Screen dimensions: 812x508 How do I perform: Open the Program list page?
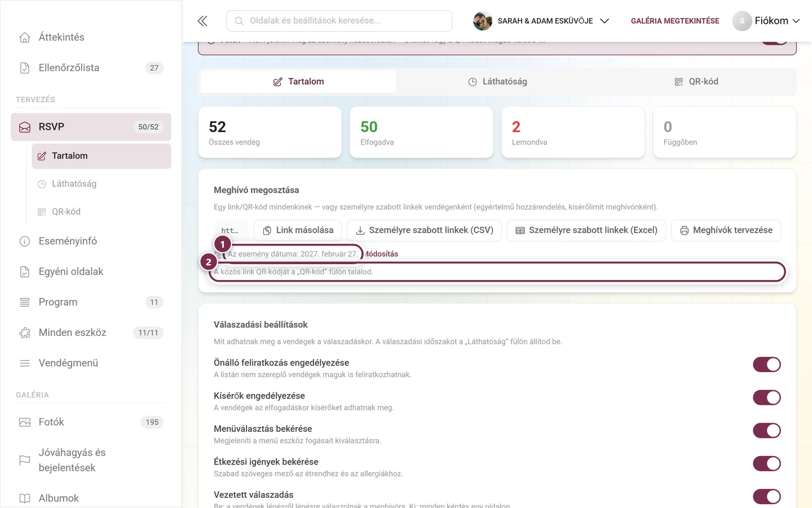pos(91,302)
